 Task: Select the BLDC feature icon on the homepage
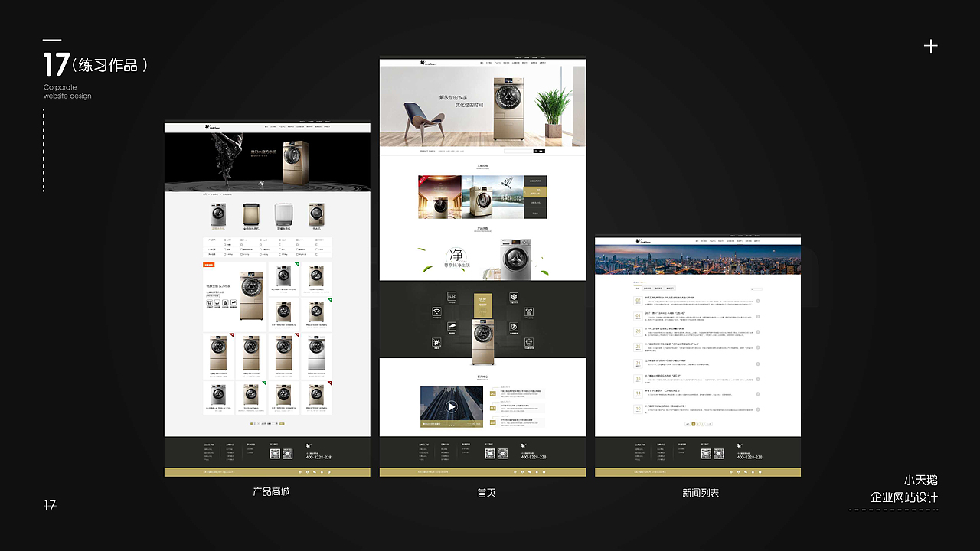(452, 296)
